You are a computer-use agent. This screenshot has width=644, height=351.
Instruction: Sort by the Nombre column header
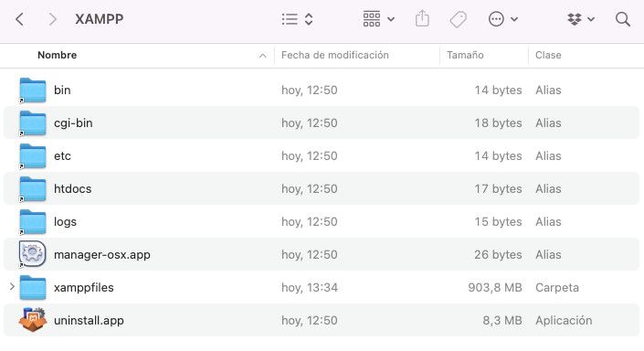pyautogui.click(x=57, y=55)
